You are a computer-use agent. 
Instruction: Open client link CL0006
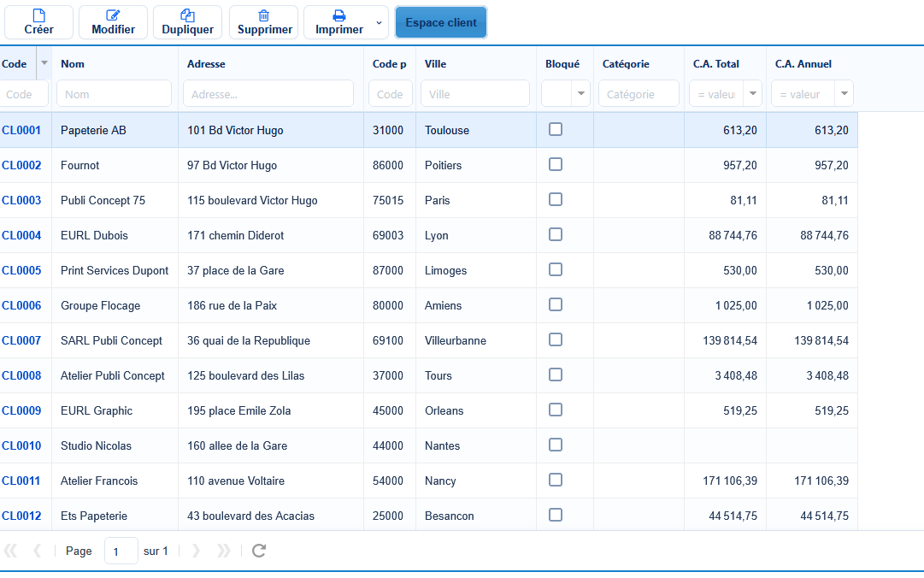coord(21,306)
